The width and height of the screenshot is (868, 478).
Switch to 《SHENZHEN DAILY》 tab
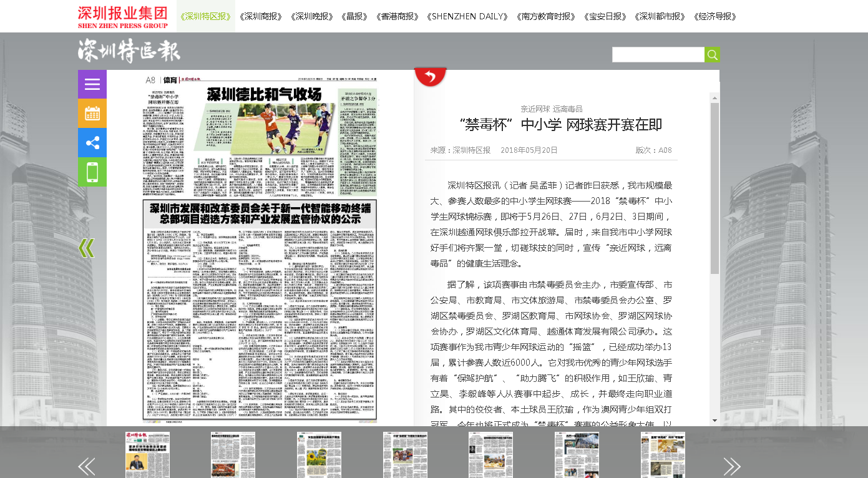click(x=469, y=16)
